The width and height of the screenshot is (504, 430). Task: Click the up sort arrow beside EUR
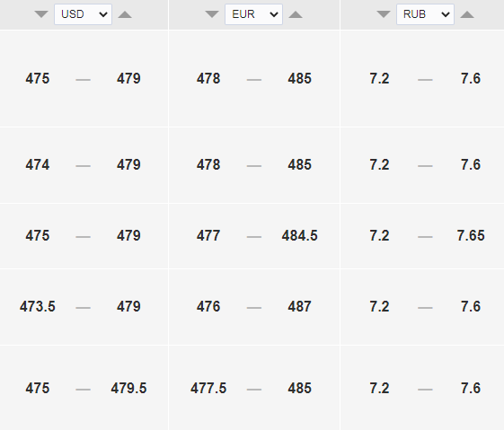pos(296,14)
